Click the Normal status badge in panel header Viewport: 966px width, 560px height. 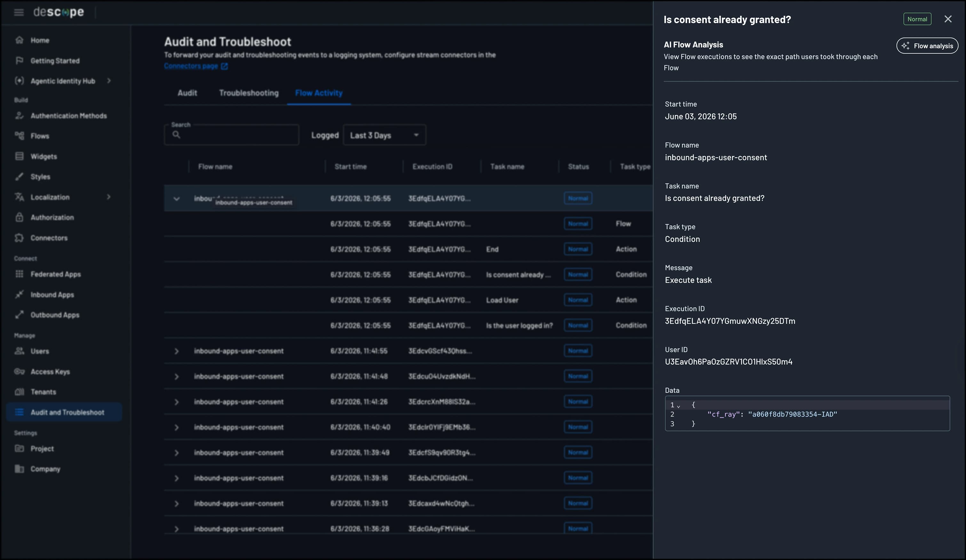click(917, 19)
